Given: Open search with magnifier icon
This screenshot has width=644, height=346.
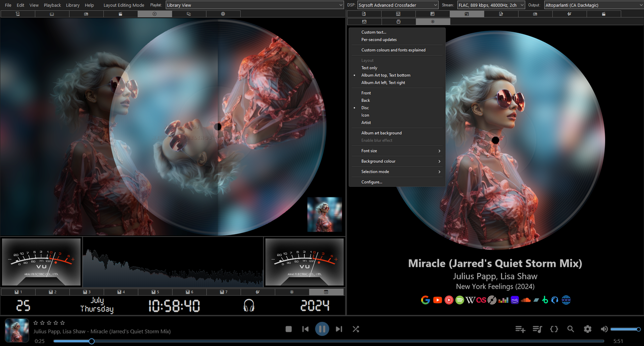Looking at the screenshot, I should pyautogui.click(x=571, y=329).
